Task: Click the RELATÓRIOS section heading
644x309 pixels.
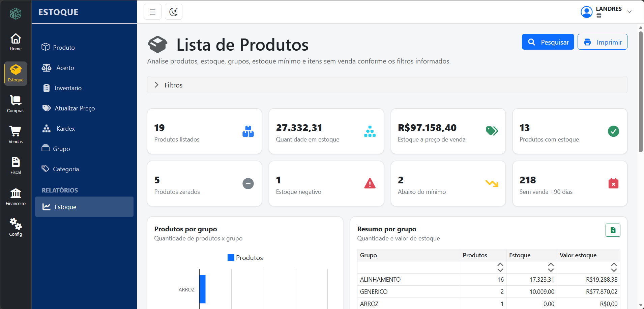Action: (60, 190)
